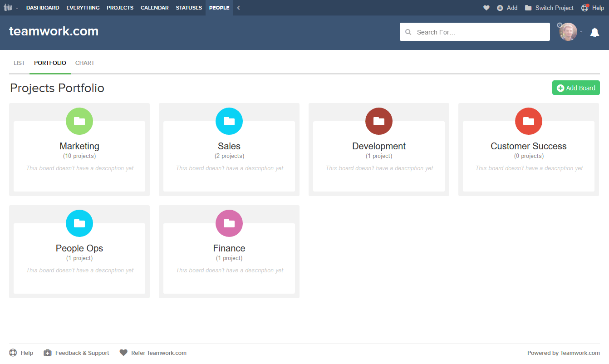Viewport: 609px width, 364px height.
Task: Click the Development board title
Action: point(379,146)
